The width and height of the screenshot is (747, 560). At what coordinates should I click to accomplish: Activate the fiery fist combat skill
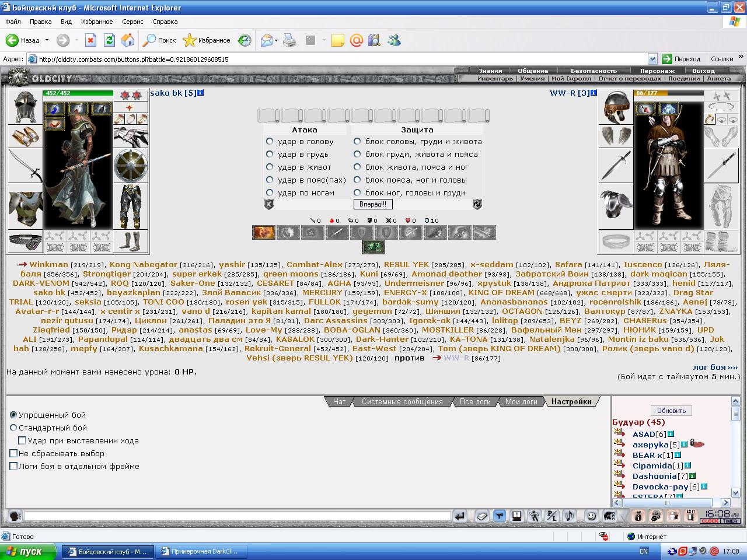(x=264, y=232)
